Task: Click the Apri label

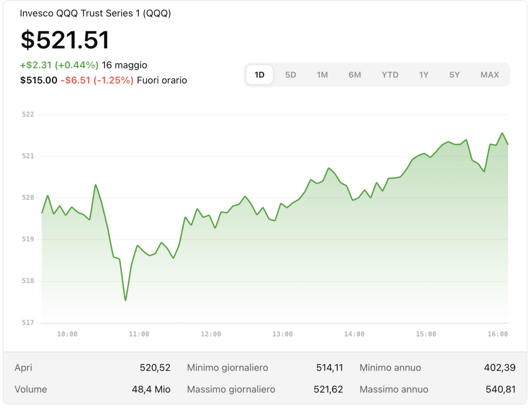Action: [x=23, y=367]
